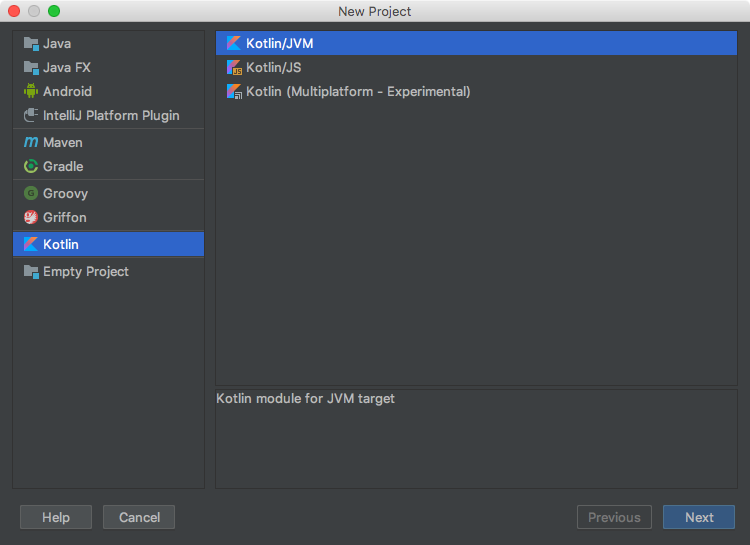
Task: Click the Kotlin Multiplatform icon
Action: click(234, 91)
